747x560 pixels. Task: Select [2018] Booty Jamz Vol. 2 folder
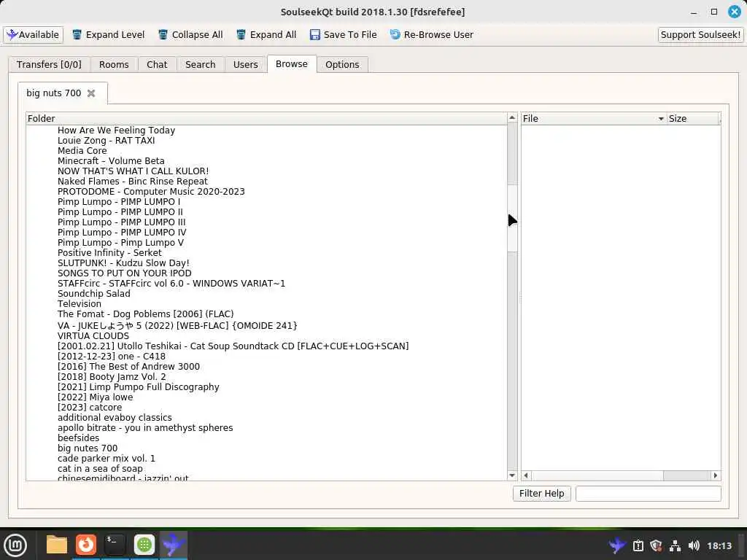pyautogui.click(x=112, y=377)
